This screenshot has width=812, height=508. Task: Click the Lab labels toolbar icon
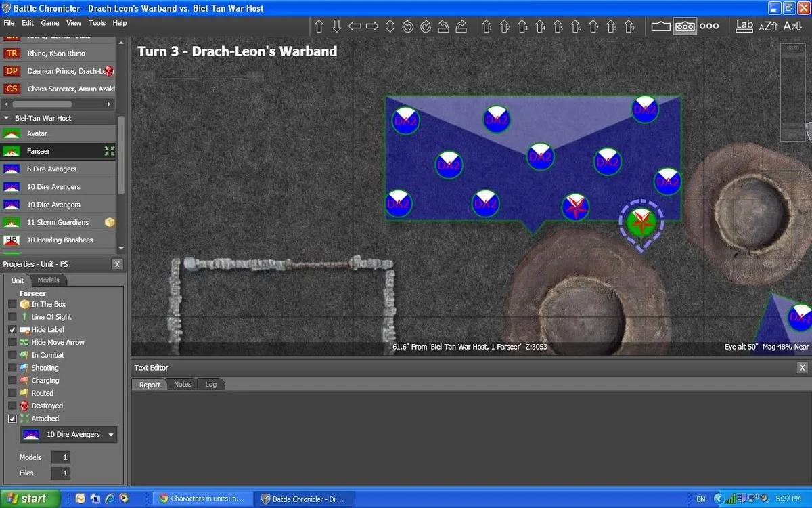click(x=744, y=26)
